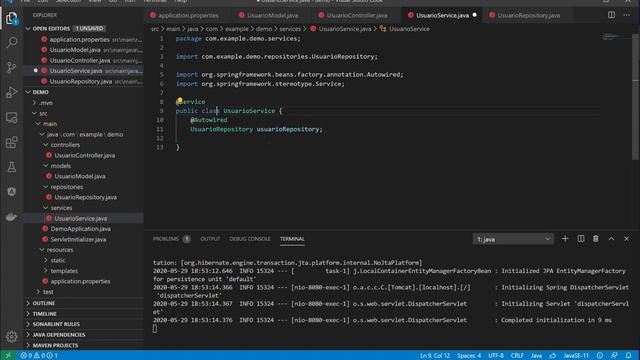Click 'Ln 9, Col 12' cursor position
Viewport: 640px width, 360px height.
tap(435, 356)
